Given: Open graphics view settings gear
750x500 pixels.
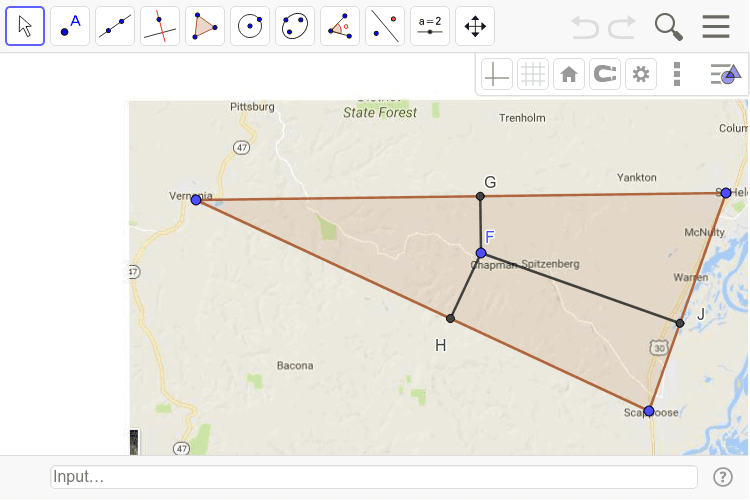Looking at the screenshot, I should (640, 74).
